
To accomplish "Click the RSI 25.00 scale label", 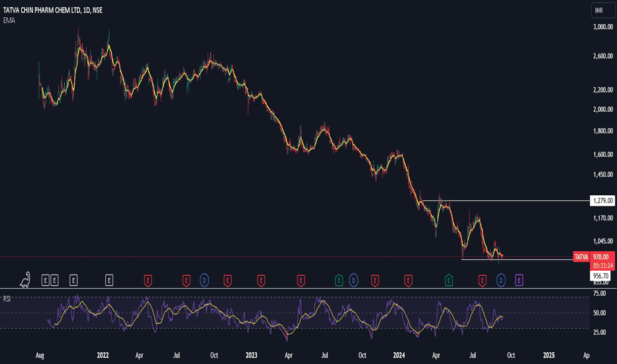I will coord(599,332).
